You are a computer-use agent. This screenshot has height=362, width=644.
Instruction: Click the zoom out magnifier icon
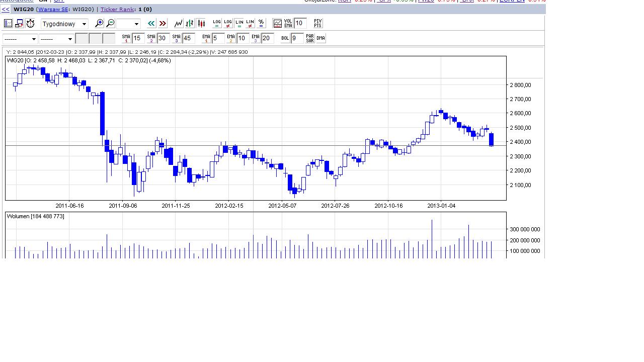pyautogui.click(x=110, y=24)
